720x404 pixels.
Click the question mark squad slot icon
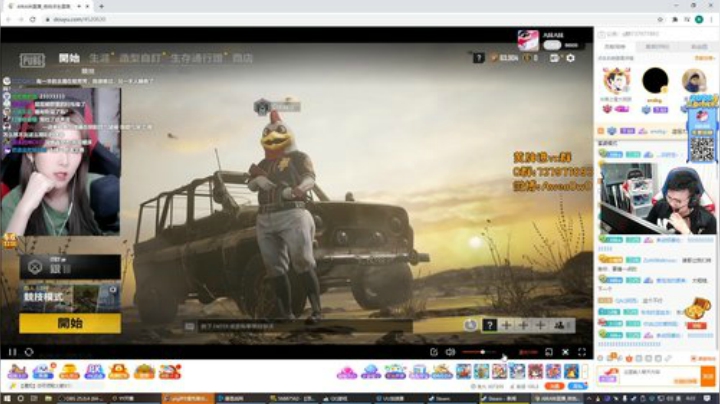(x=489, y=325)
